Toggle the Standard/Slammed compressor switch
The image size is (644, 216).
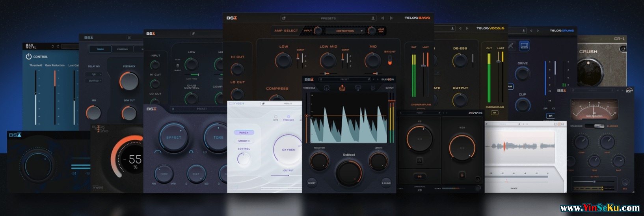tap(599, 126)
